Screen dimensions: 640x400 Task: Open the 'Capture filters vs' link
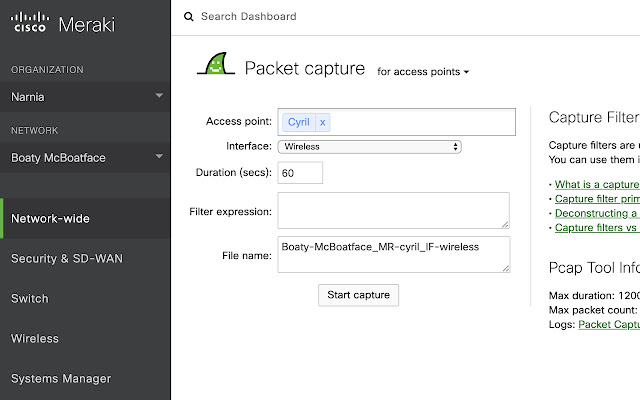tap(597, 227)
